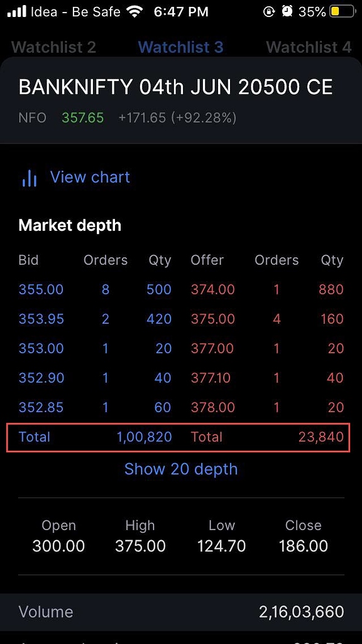Image resolution: width=362 pixels, height=644 pixels.
Task: Select the Watchlist 3 tab
Action: [180, 47]
